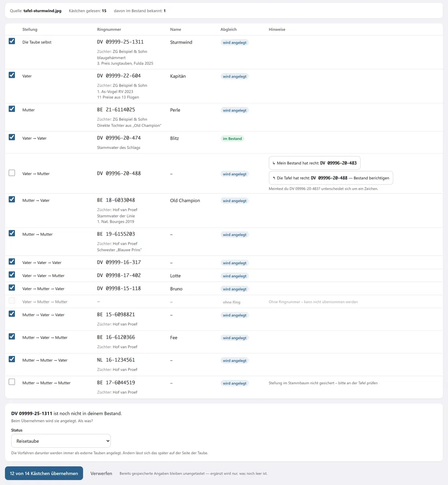The image size is (448, 485).
Task: Click the ring number DV 09999-25-1311 in the table
Action: coord(120,42)
